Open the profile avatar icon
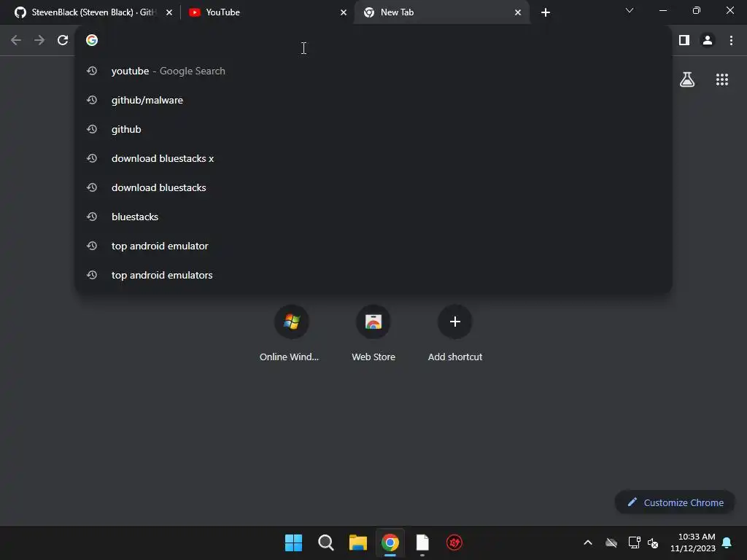747x560 pixels. tap(708, 41)
